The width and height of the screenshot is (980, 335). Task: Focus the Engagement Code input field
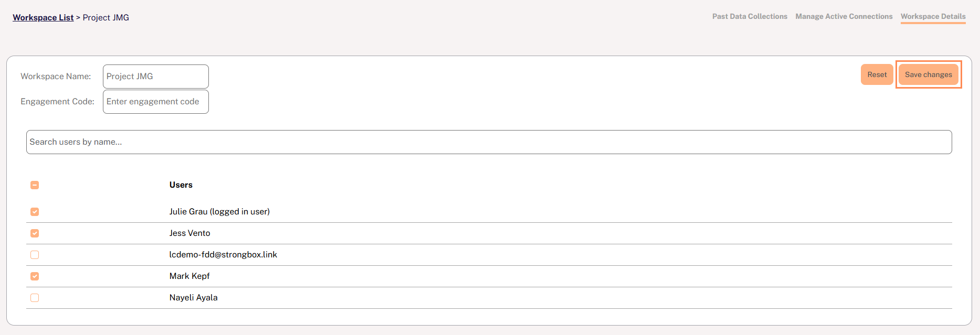(155, 102)
